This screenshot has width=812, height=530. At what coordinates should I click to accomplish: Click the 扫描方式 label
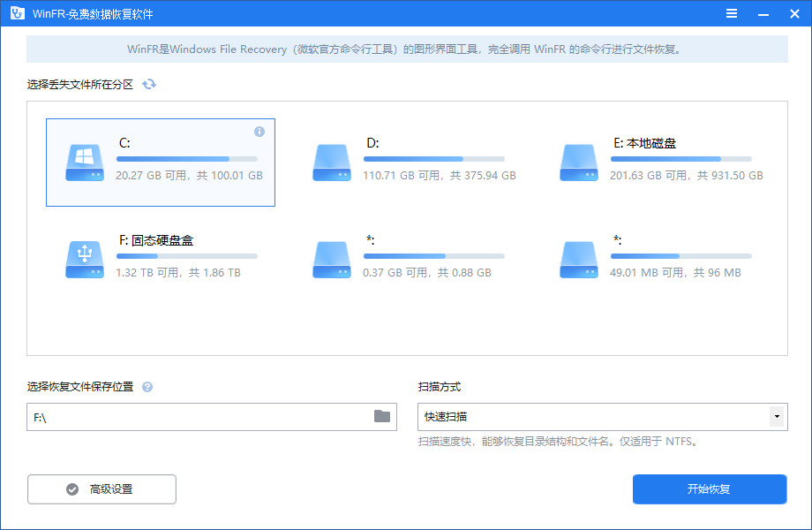440,387
